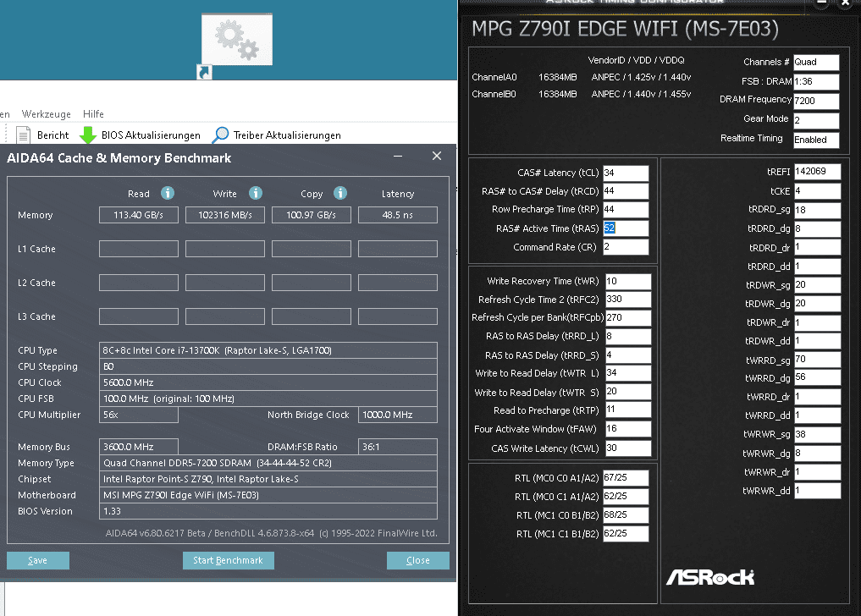Click the tCKE field
Image resolution: width=861 pixels, height=616 pixels.
(x=817, y=191)
